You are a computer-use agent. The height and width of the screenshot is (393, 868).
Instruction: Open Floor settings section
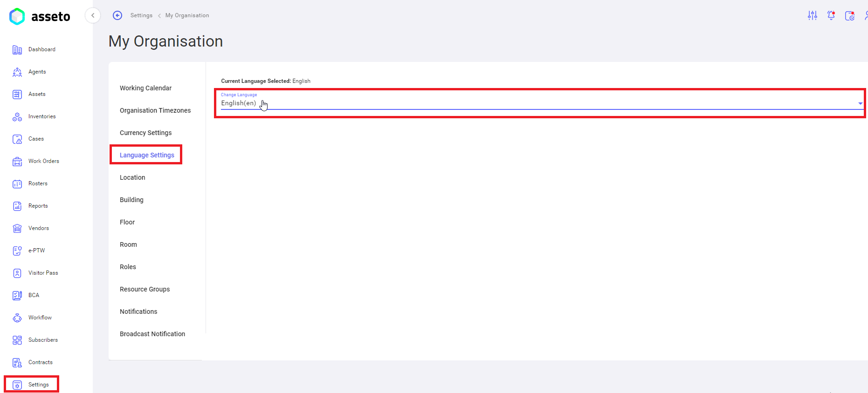click(127, 222)
